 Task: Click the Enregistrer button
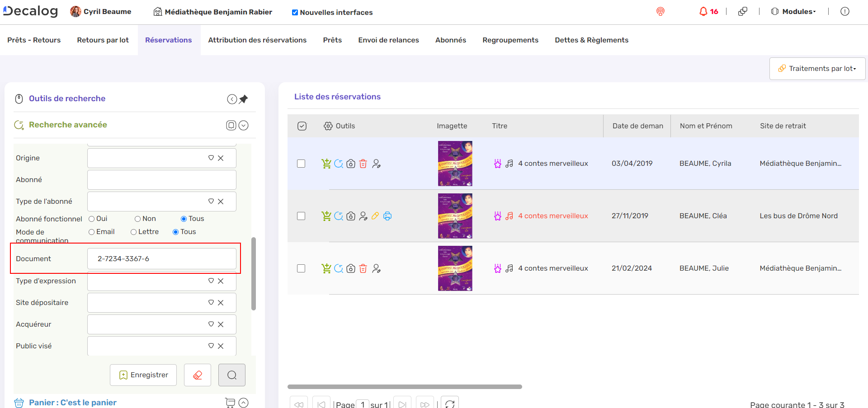(x=143, y=375)
